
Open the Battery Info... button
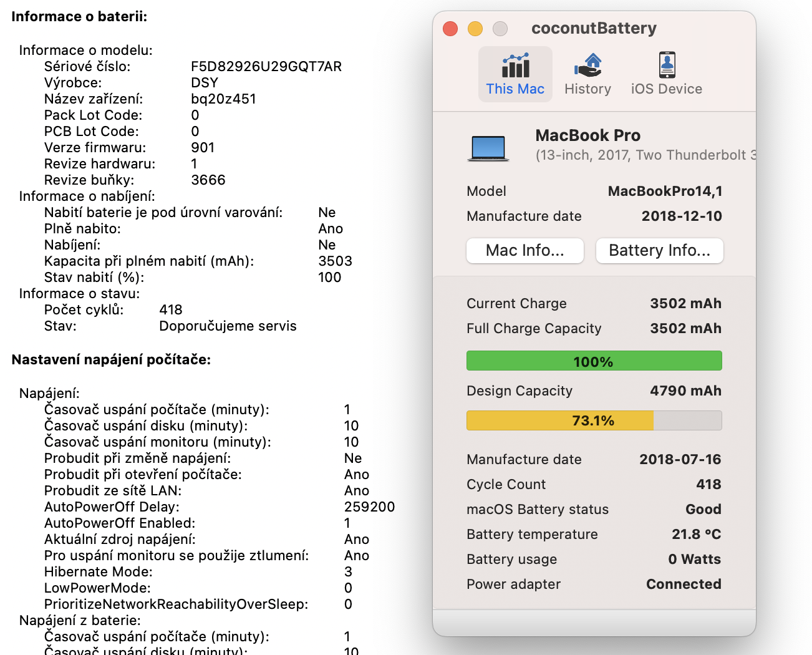660,251
